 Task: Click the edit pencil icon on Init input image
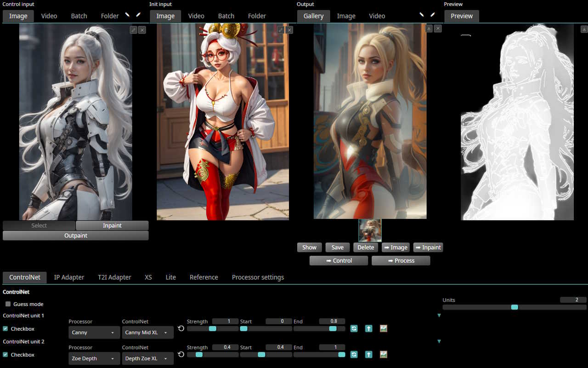pyautogui.click(x=281, y=30)
